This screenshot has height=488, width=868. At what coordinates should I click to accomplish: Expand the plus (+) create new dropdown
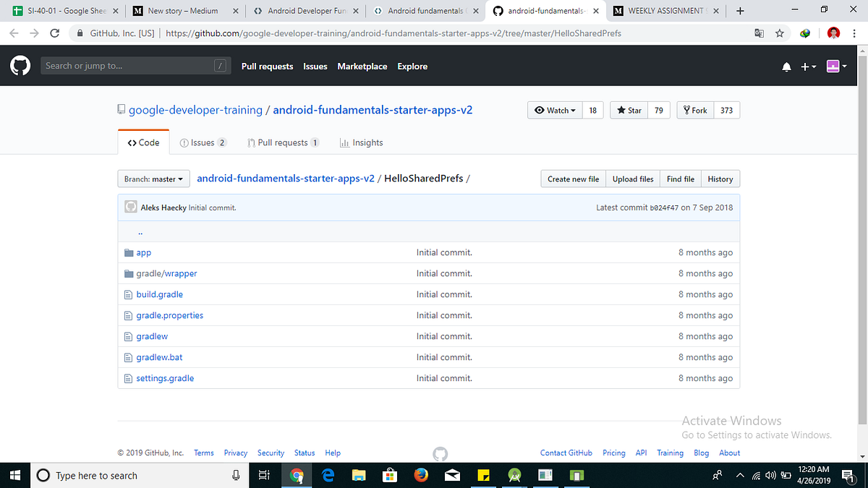pos(808,66)
